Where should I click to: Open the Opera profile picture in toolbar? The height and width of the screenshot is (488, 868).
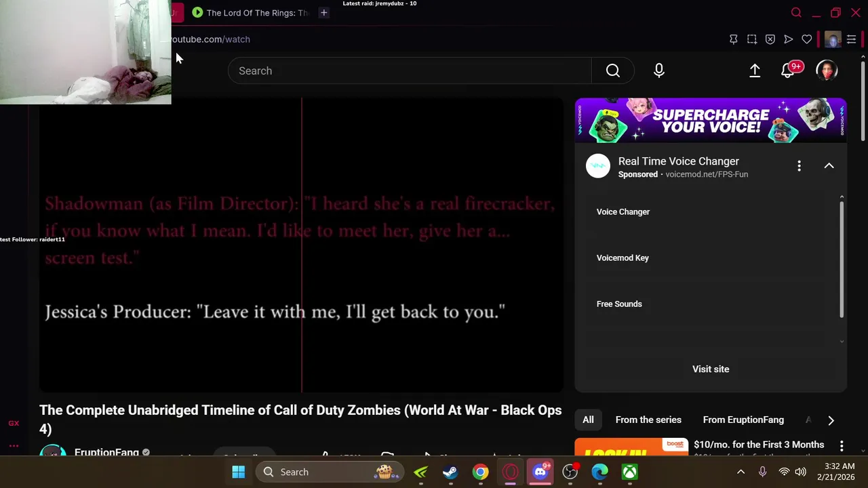(832, 39)
